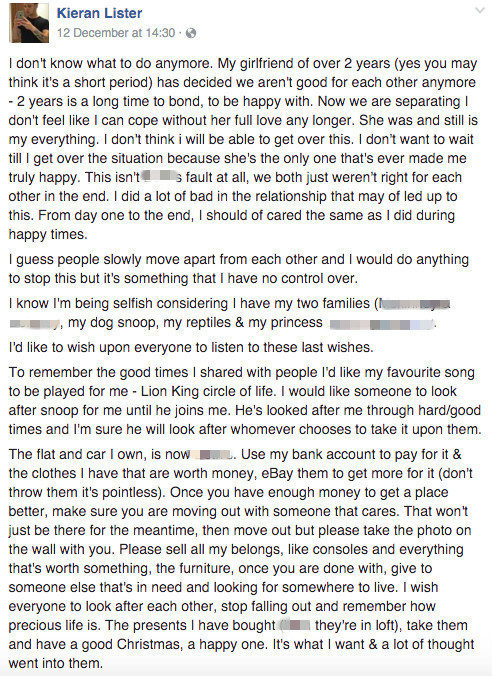
Task: Click the paragraph starting "I guess people slowly"
Action: coord(238,269)
